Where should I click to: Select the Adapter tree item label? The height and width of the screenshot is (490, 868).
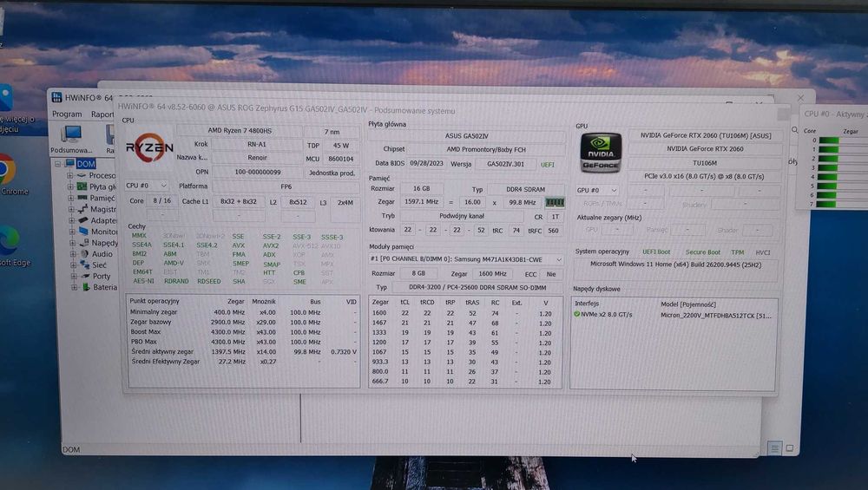[x=103, y=220]
